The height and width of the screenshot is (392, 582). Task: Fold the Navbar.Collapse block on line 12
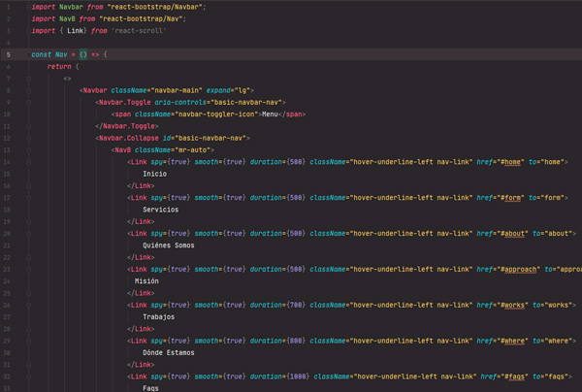coord(28,138)
